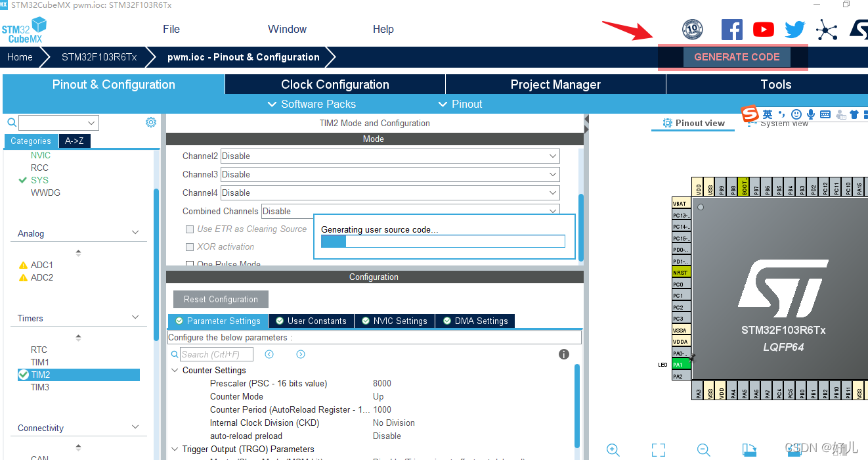The width and height of the screenshot is (868, 460).
Task: Open the Software Packs dropdown
Action: 313,104
